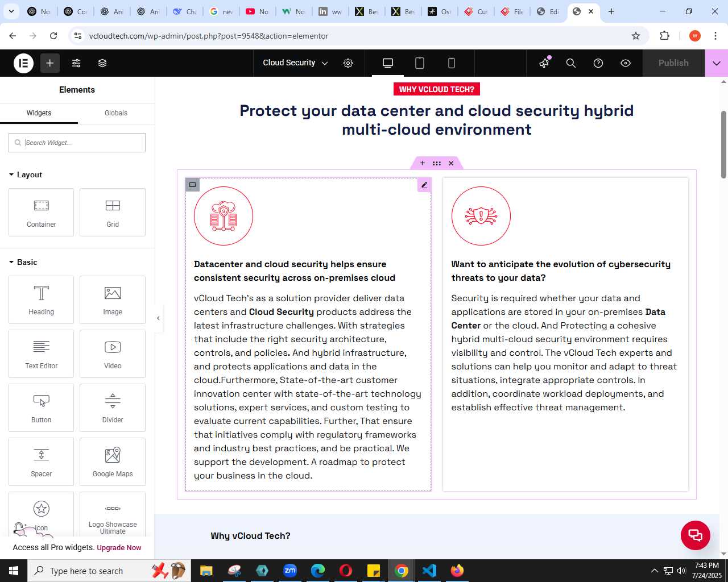Switch to mobile responsive view
This screenshot has width=728, height=582.
452,63
